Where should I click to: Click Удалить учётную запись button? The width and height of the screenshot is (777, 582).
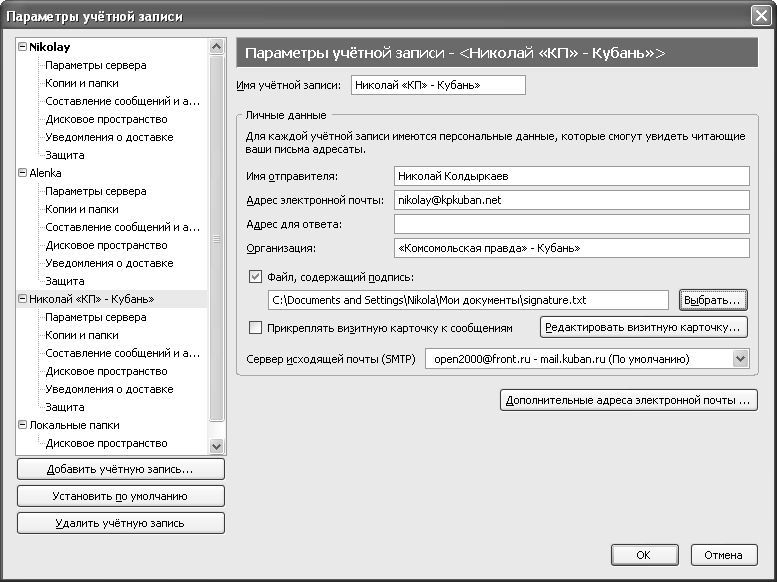coord(120,523)
